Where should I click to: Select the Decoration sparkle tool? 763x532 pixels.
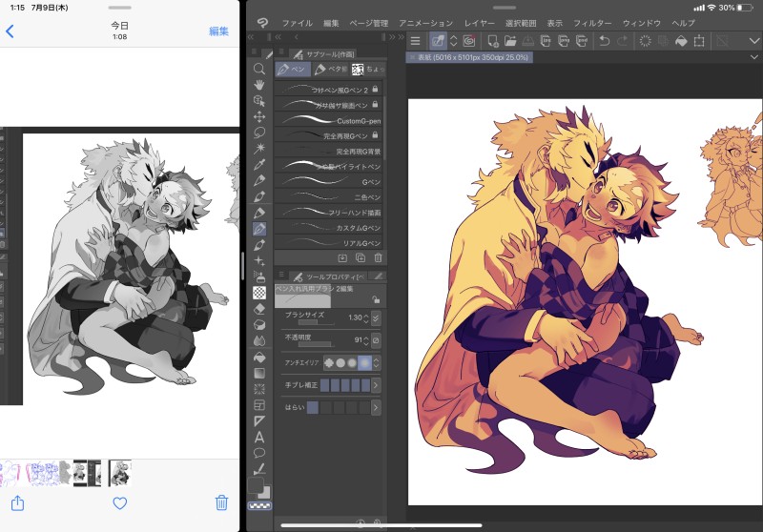click(259, 260)
